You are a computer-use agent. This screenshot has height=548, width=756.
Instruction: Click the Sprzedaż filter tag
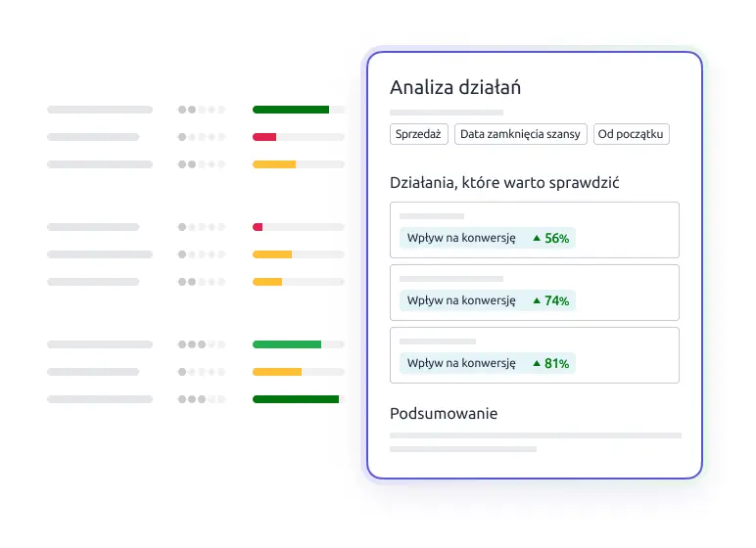click(x=418, y=134)
